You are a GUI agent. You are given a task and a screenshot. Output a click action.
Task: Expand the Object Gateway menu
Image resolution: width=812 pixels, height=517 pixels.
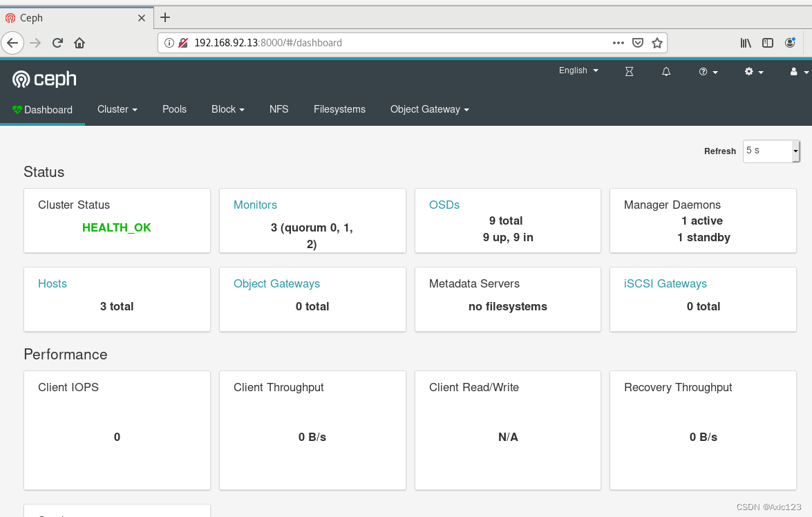pos(430,109)
